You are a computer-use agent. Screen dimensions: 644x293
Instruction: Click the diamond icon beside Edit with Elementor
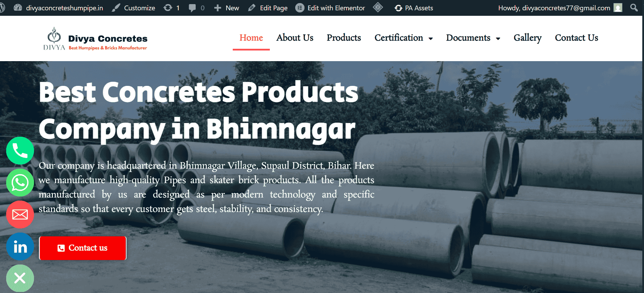(x=378, y=7)
